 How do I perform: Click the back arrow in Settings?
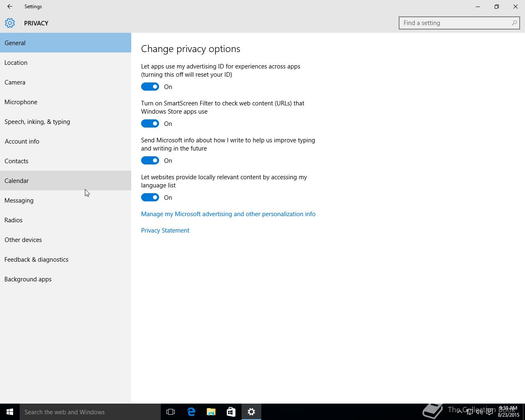10,7
